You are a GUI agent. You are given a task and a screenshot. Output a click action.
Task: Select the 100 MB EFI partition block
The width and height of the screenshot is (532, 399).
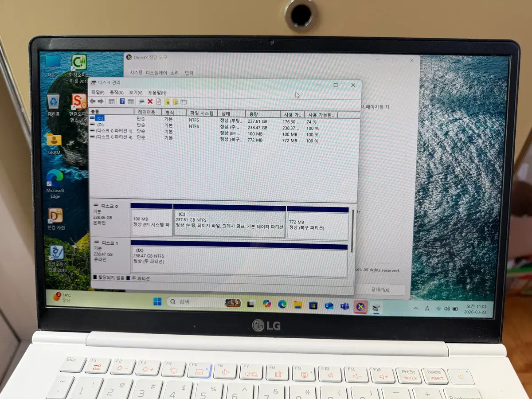[152, 220]
